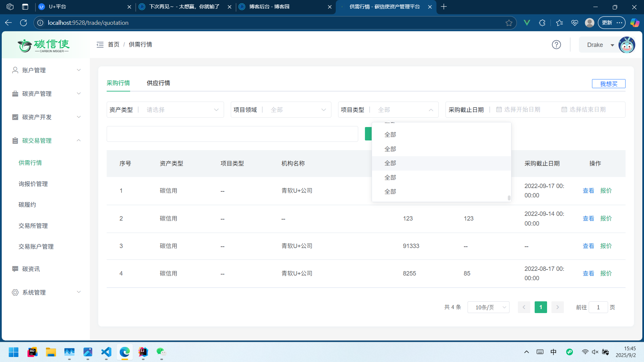Open the 资产类型 dropdown selector
The height and width of the screenshot is (362, 644).
pos(181,110)
